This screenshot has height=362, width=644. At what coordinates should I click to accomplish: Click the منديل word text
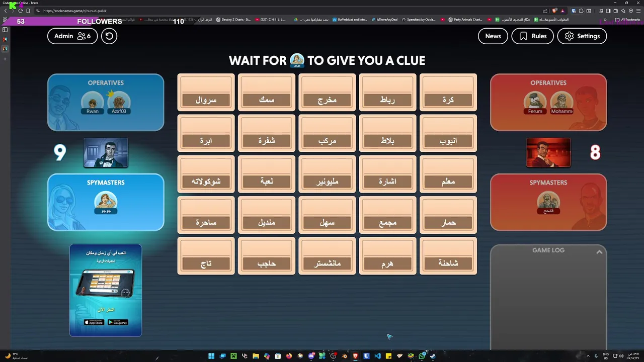coord(267,222)
